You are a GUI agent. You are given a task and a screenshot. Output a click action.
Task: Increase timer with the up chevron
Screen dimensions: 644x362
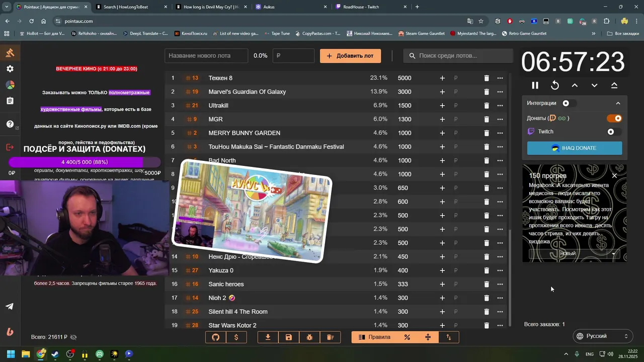coord(575,85)
